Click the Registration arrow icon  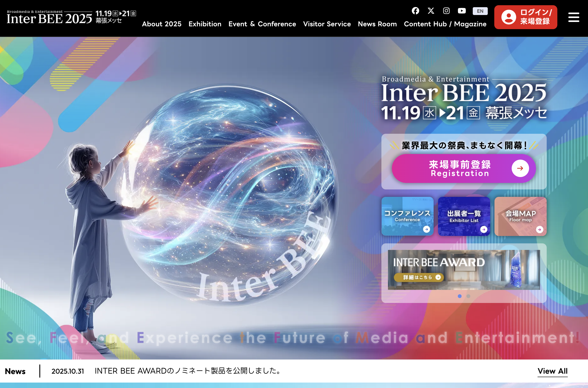point(520,168)
